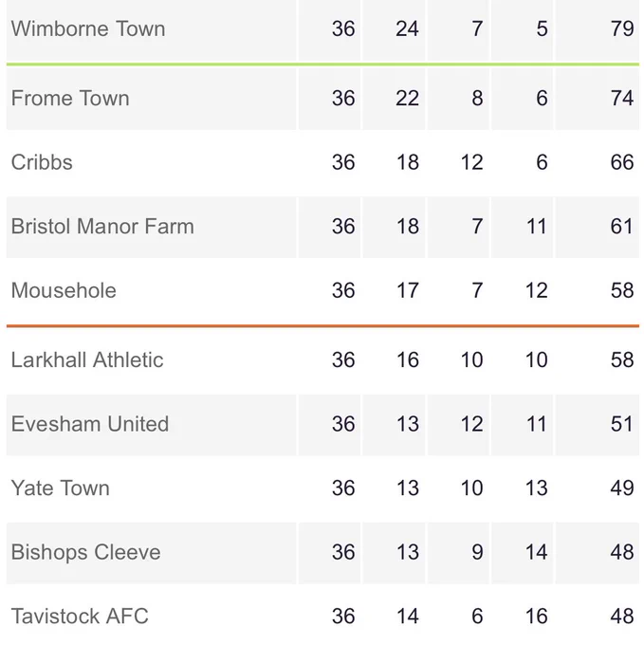The height and width of the screenshot is (645, 644).
Task: Select the Mousehole team name
Action: coord(64,290)
